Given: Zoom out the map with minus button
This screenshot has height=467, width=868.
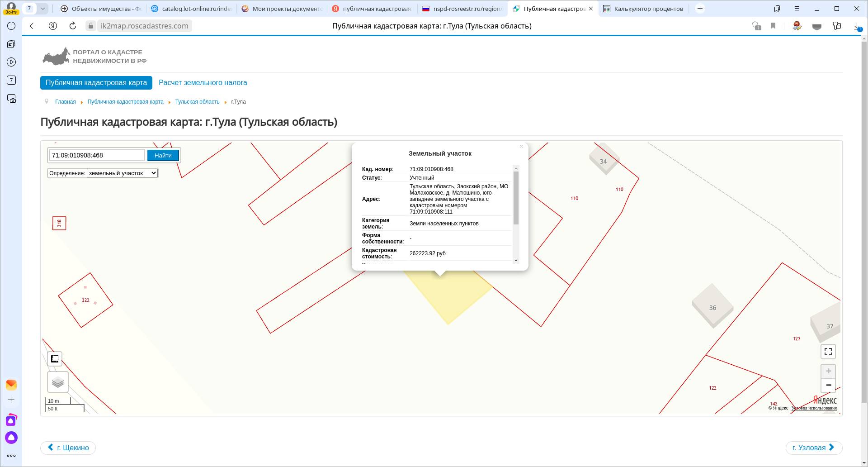Looking at the screenshot, I should tap(828, 385).
